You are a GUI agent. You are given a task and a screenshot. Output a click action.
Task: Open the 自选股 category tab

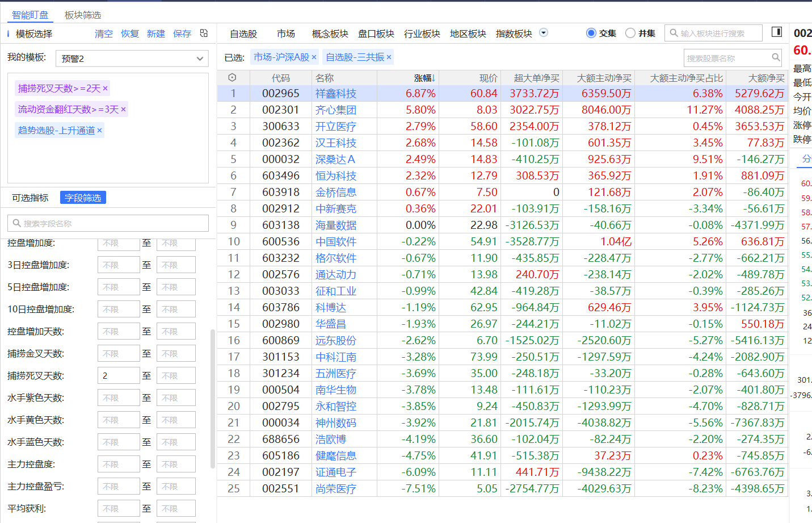[x=243, y=34]
